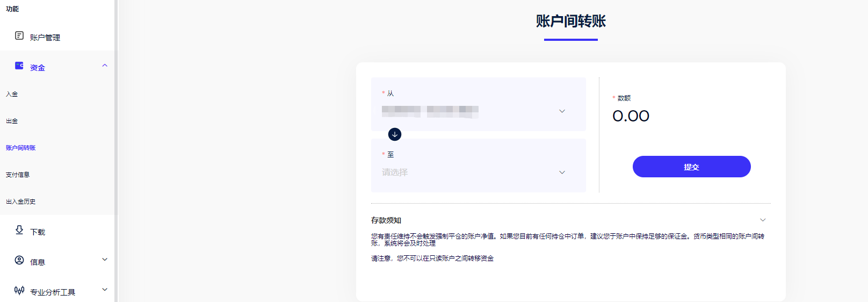Screen dimensions: 868x302
Task: Click the down-arrow swap circle icon
Action: click(395, 134)
